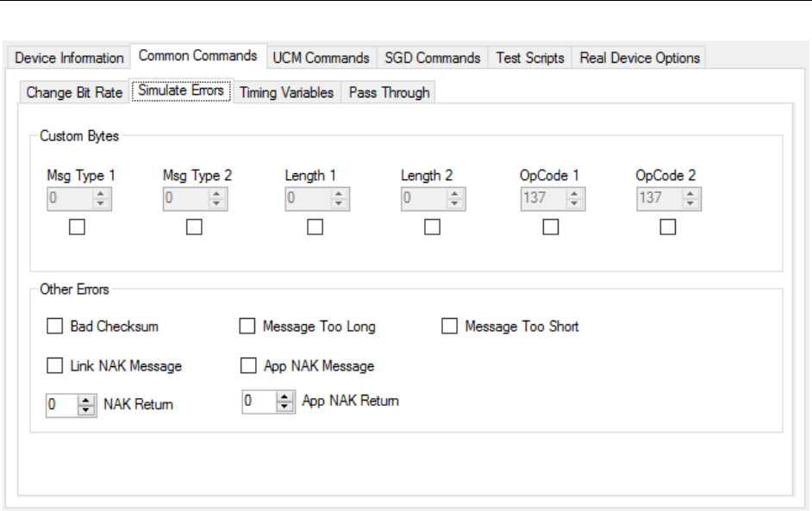The image size is (812, 511).
Task: Switch to Change Bit Rate subtab
Action: pyautogui.click(x=74, y=93)
